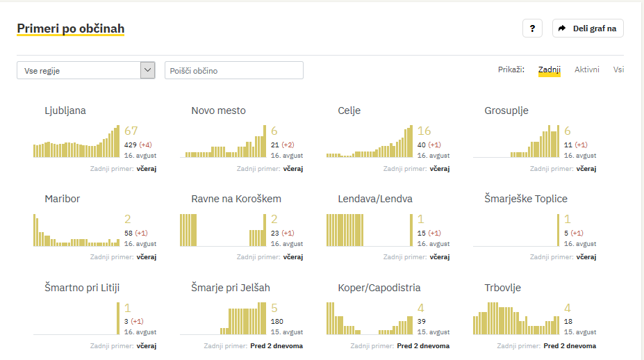
Task: Select the Maribor bar chart
Action: [76, 230]
